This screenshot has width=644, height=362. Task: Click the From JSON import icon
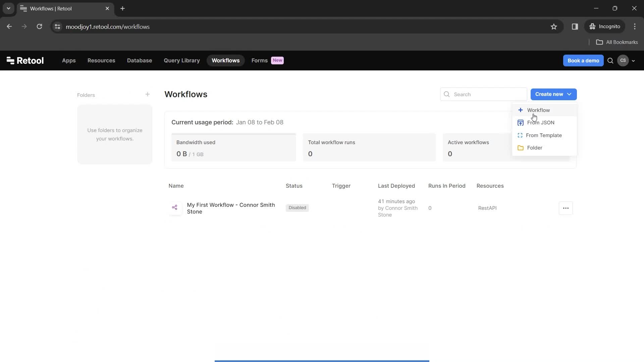tap(520, 122)
